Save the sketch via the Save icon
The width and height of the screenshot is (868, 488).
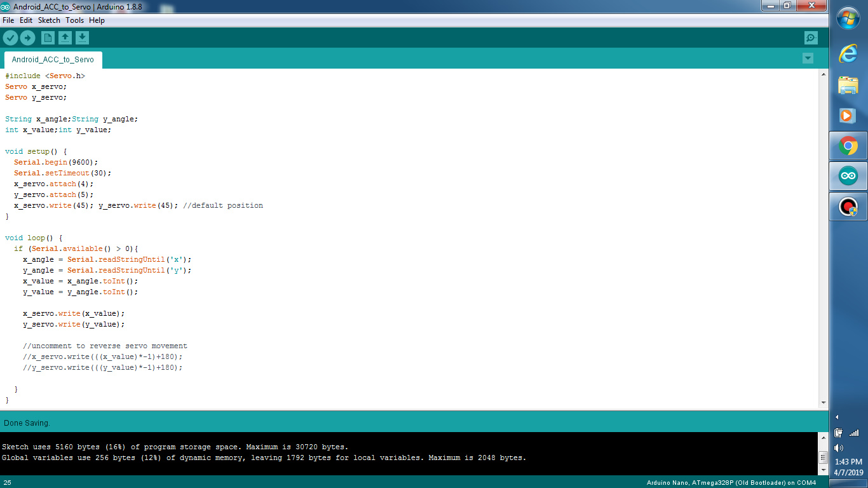pyautogui.click(x=81, y=37)
